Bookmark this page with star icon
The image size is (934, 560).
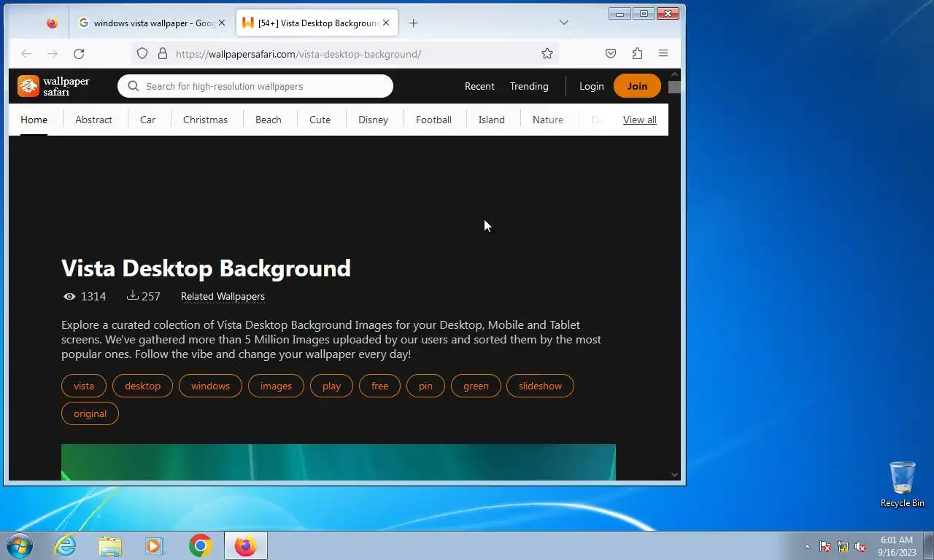coord(547,53)
